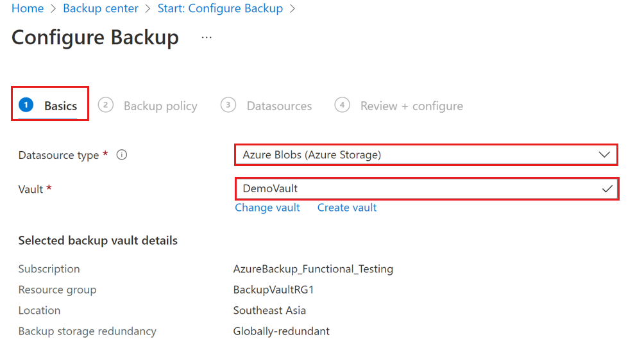Click the checkmark icon in Vault field
The height and width of the screenshot is (346, 644).
tap(607, 189)
